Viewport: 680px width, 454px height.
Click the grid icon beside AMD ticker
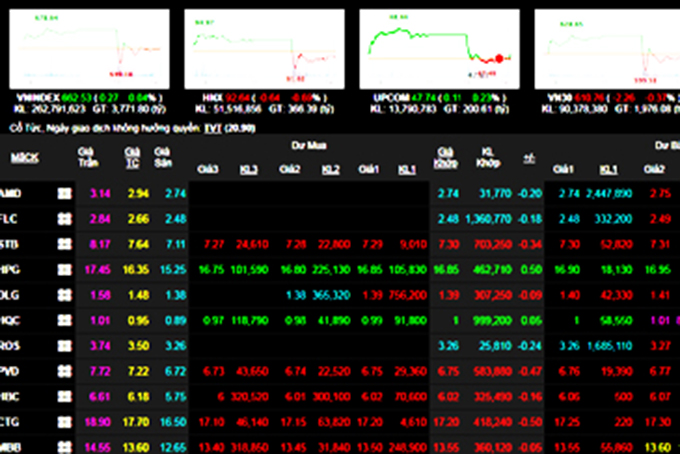tap(65, 193)
